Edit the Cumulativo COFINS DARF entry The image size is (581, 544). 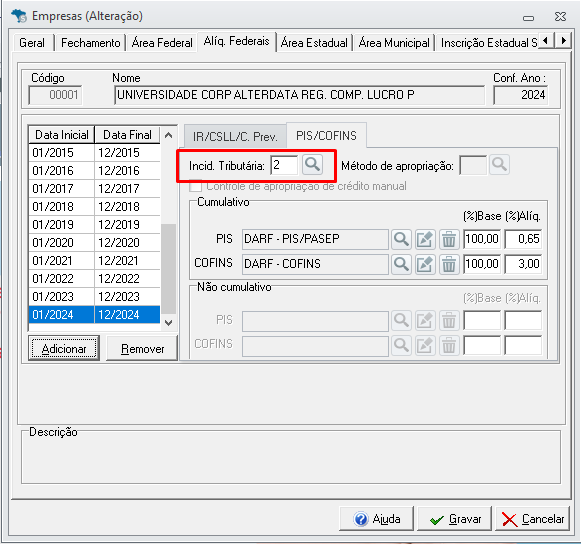pos(425,264)
